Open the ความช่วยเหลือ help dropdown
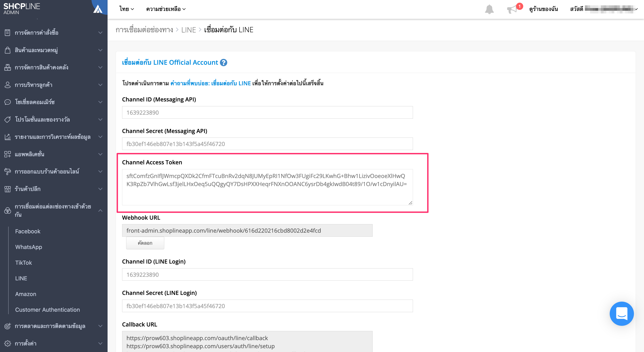The width and height of the screenshot is (644, 352). (x=166, y=9)
